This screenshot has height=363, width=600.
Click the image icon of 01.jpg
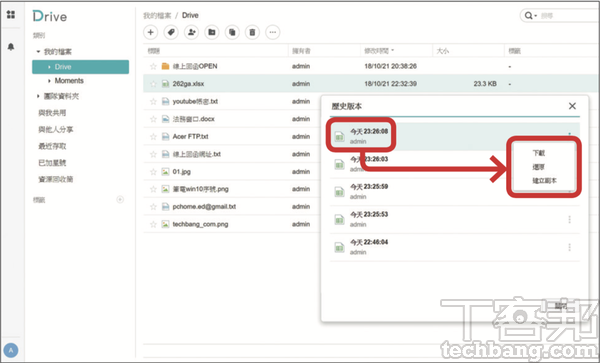(x=165, y=172)
